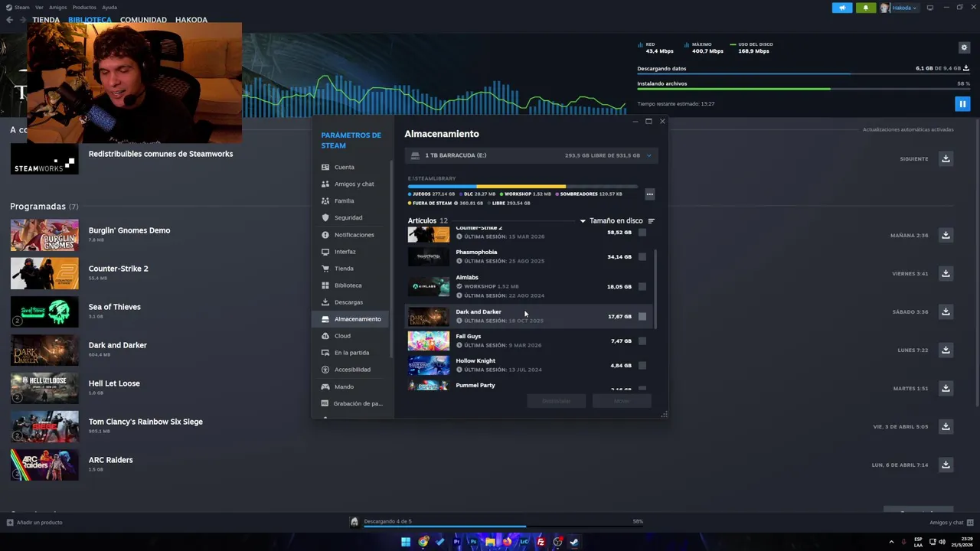Open the Ver menu
Screen dimensions: 980x551
[39, 8]
